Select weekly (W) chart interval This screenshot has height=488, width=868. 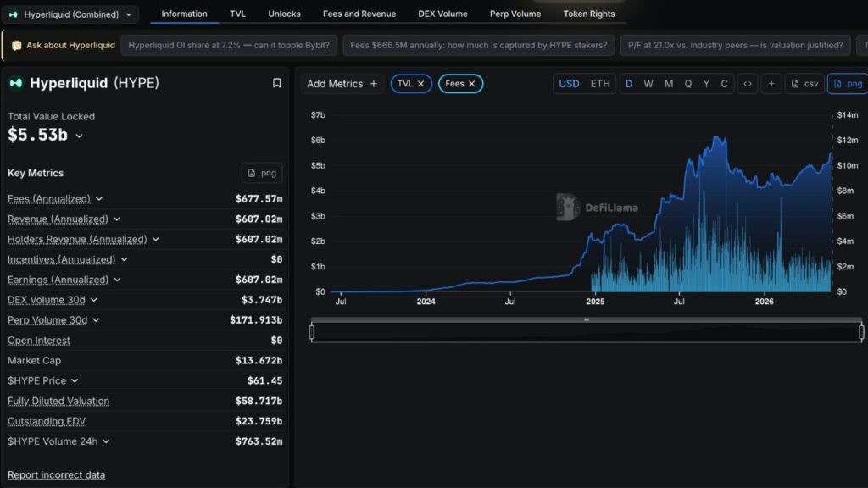click(648, 84)
